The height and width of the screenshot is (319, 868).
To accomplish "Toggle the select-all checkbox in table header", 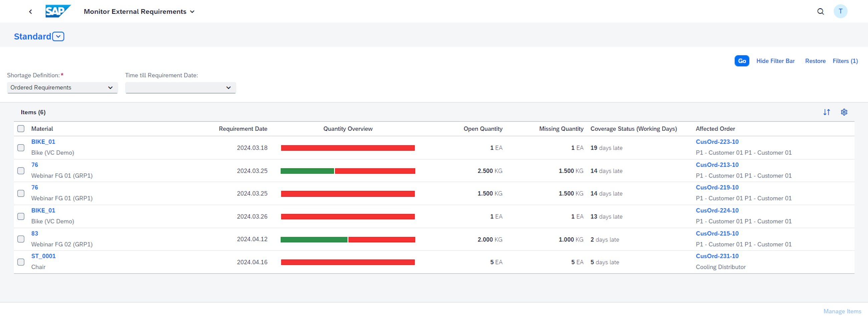I will click(x=21, y=129).
